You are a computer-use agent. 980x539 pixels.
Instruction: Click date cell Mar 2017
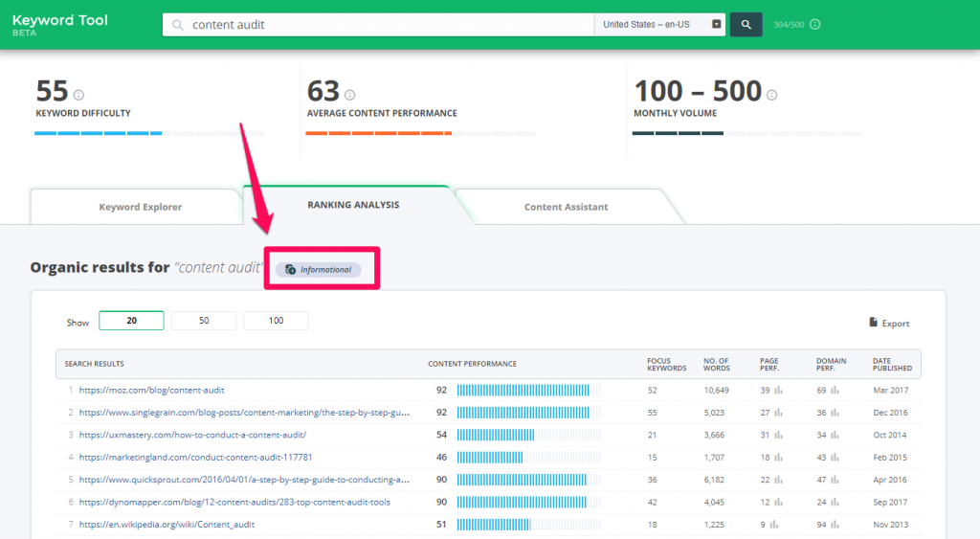click(891, 391)
